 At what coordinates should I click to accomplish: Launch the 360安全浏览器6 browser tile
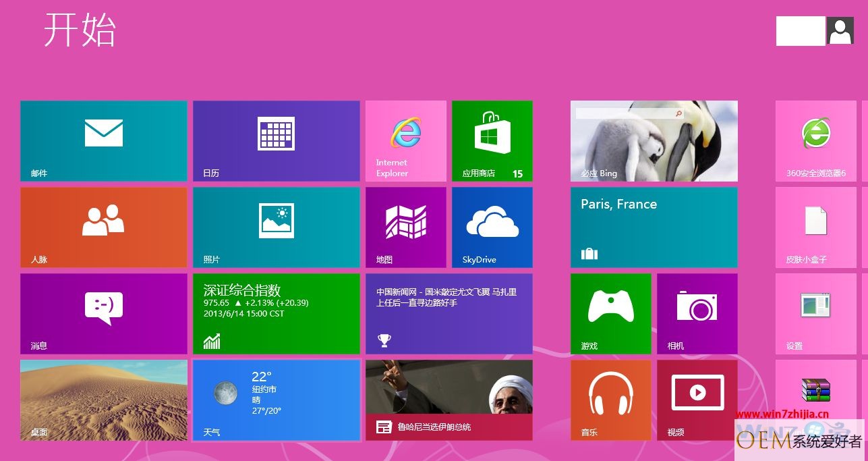(816, 141)
